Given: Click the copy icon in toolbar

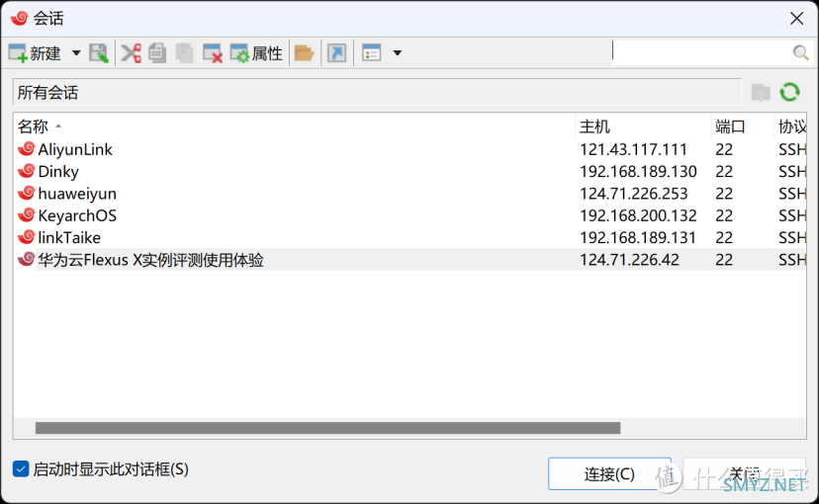Looking at the screenshot, I should point(157,53).
